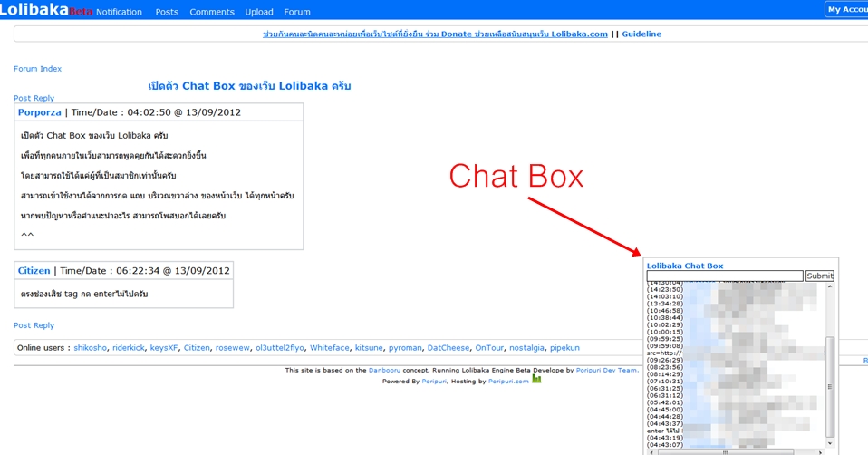Click the top Post Reply link
Viewport: 868px width, 455px height.
tap(34, 98)
